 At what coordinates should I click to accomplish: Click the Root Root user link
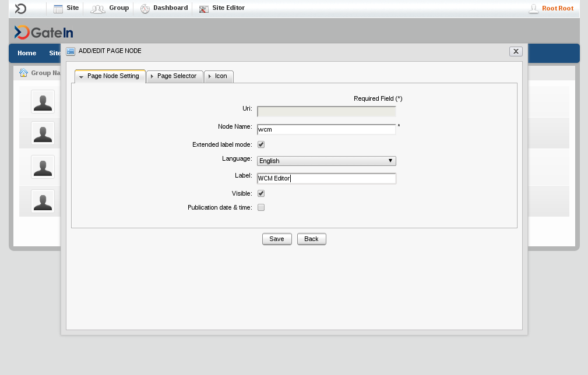click(557, 8)
